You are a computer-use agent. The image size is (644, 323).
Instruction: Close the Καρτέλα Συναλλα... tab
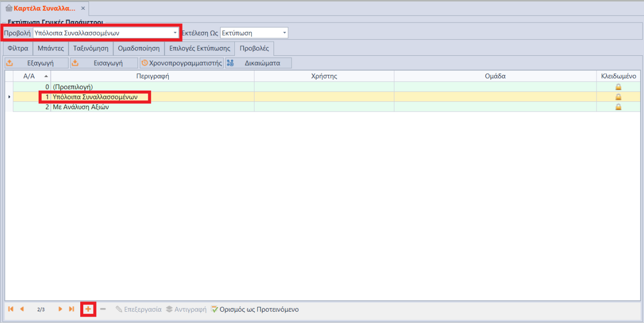click(x=83, y=9)
